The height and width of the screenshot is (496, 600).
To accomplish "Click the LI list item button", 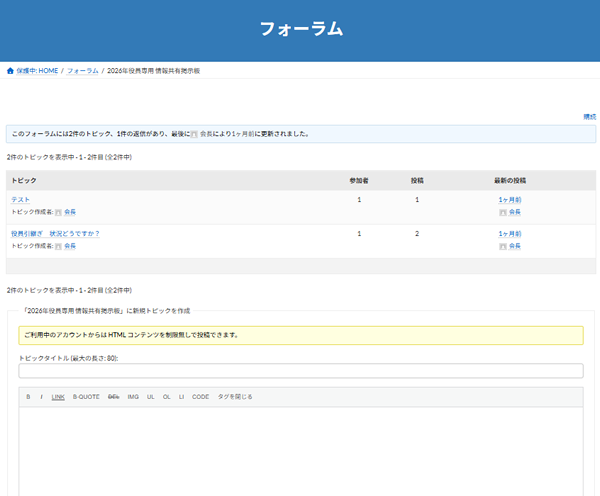I will point(181,397).
